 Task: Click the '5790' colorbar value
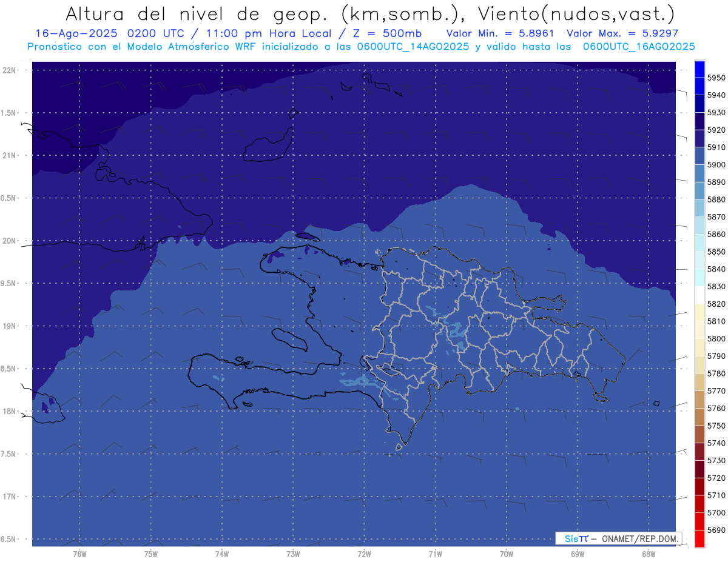[x=716, y=356]
